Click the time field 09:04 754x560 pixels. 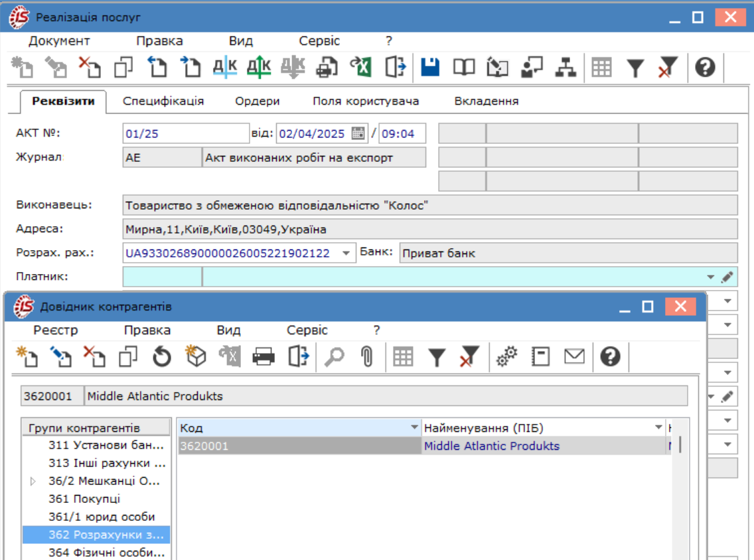click(402, 133)
